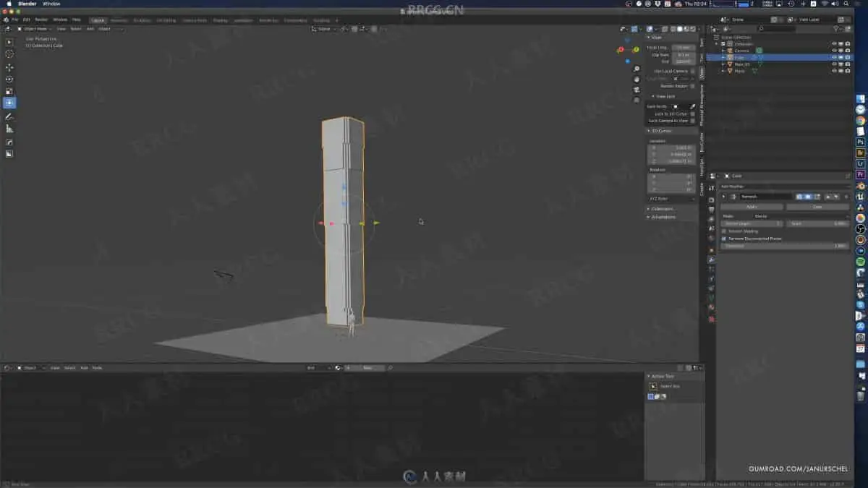Toggle Remove Disconnected Pieces checkbox

point(724,239)
